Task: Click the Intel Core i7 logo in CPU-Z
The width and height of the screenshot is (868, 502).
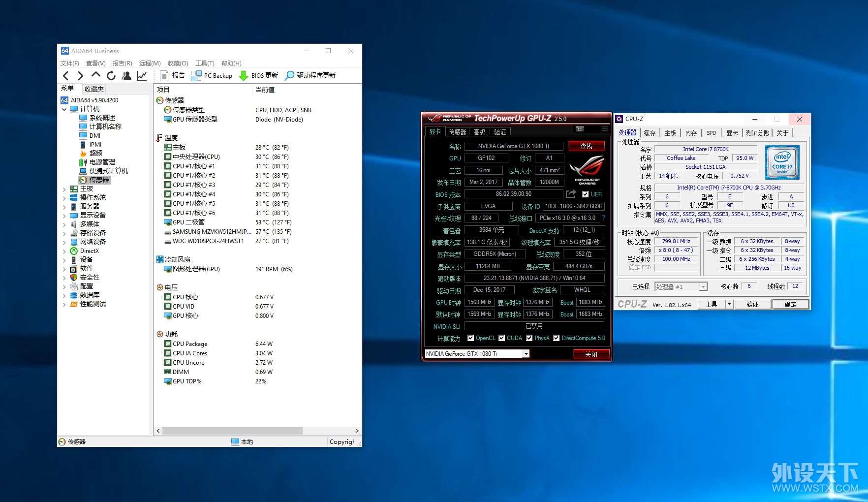Action: [x=782, y=162]
